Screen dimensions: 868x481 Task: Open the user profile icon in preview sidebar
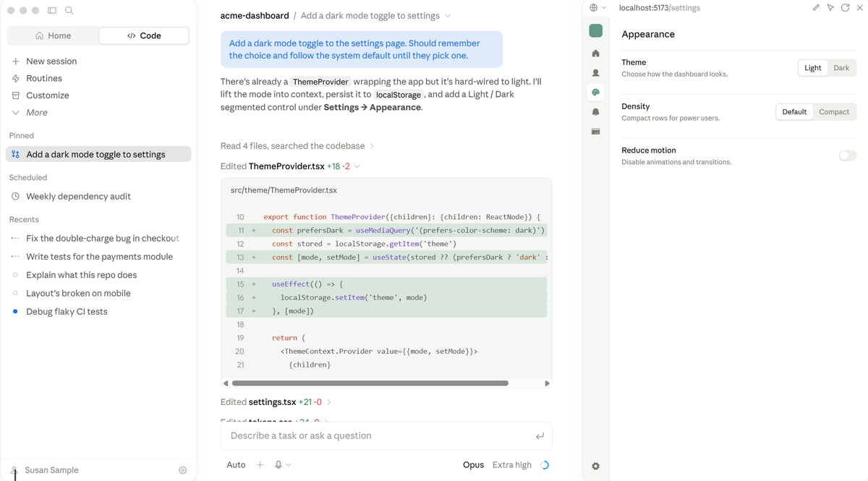pos(596,73)
